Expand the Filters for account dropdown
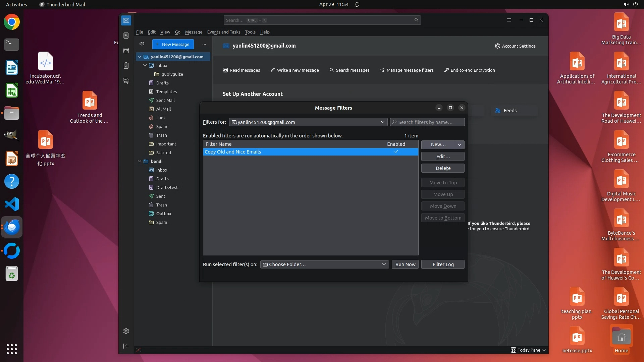The image size is (644, 362). [382, 122]
